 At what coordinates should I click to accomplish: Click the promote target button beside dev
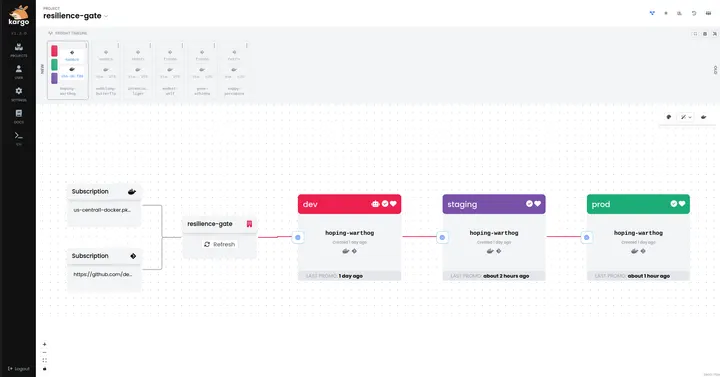(x=298, y=237)
